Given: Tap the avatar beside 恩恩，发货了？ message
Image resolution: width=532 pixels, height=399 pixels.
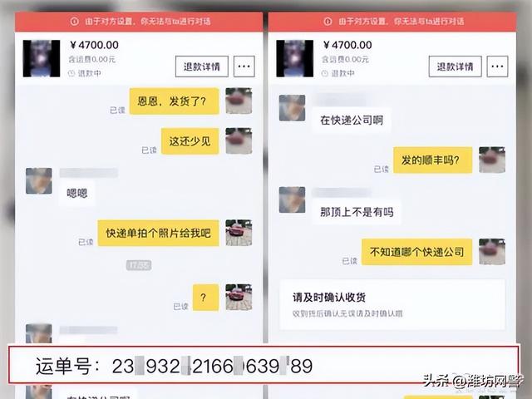Looking at the screenshot, I should (x=239, y=101).
